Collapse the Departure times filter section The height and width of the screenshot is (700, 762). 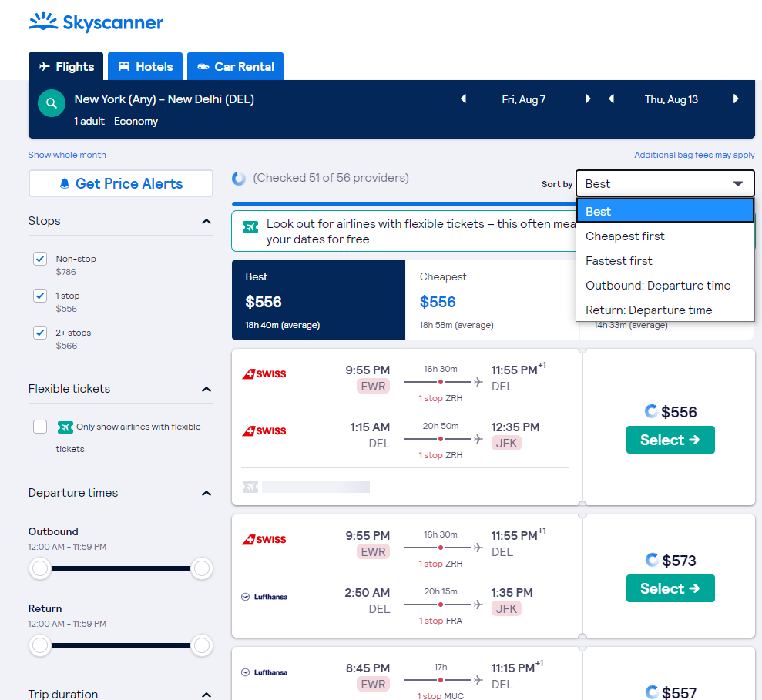(206, 494)
